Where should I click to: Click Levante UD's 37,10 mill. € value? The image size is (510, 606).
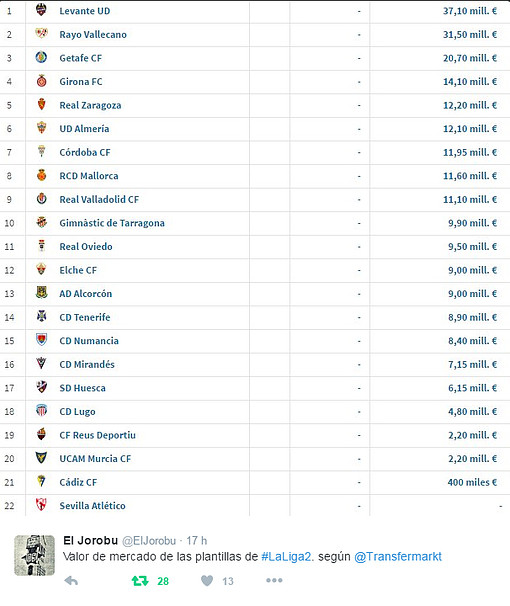click(x=470, y=11)
